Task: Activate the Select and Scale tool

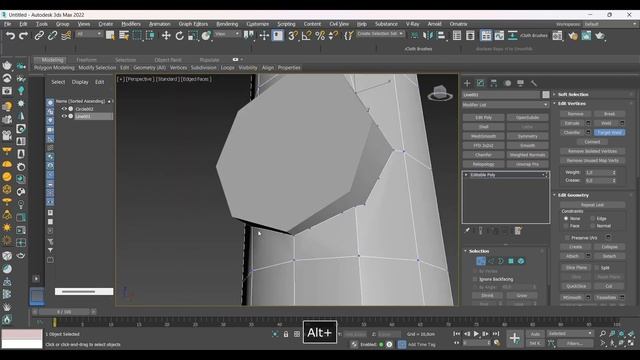Action: coord(192,36)
